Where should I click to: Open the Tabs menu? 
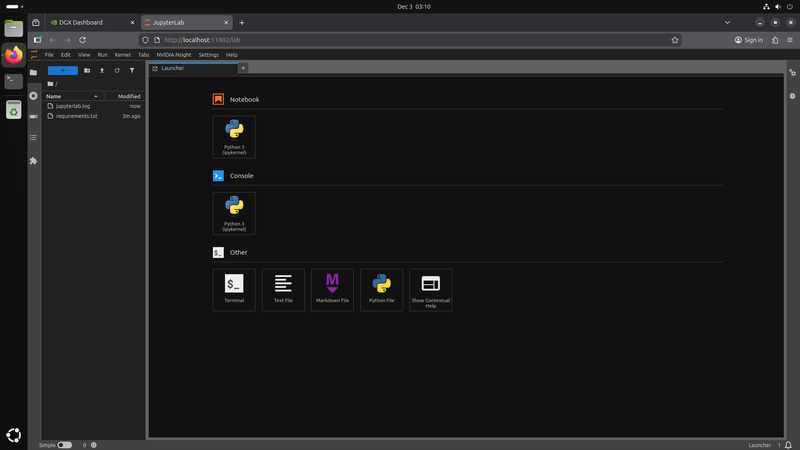coord(143,55)
